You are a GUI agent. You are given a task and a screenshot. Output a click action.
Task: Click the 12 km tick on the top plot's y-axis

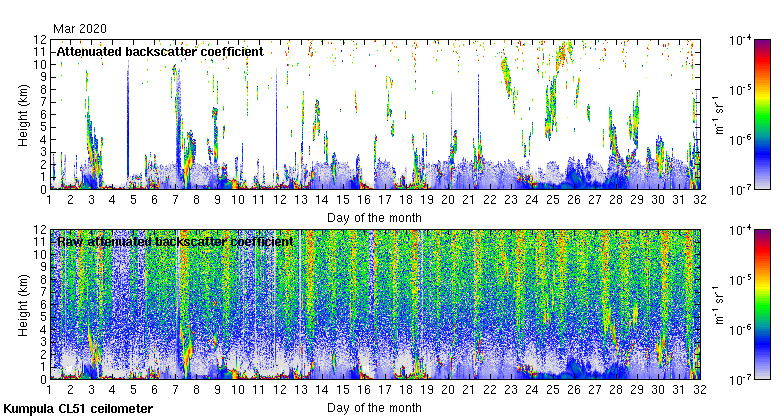pos(38,39)
